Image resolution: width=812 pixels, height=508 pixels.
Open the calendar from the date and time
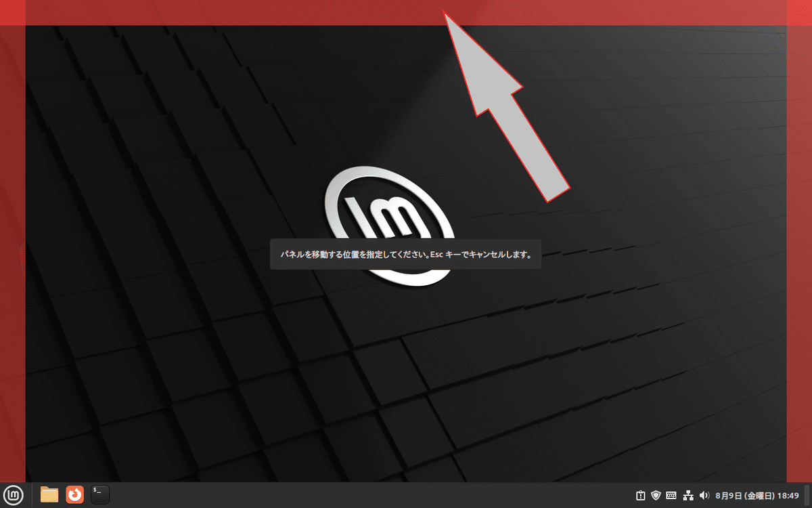tap(757, 495)
